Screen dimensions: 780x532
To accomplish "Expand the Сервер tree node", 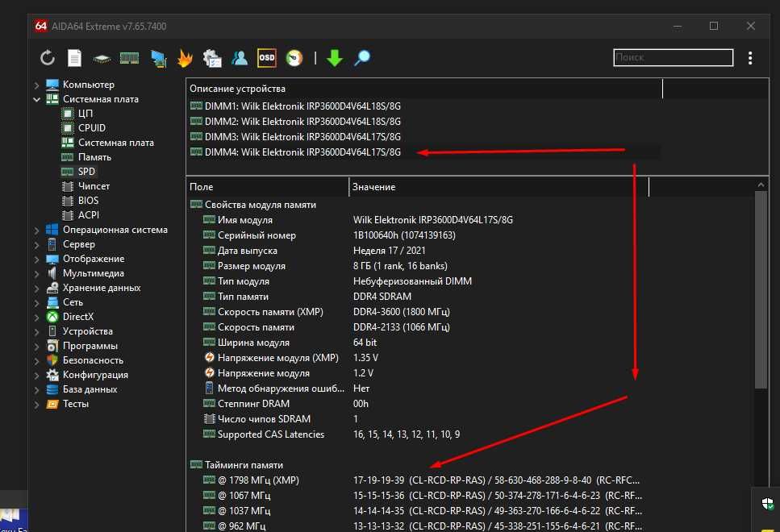I will pyautogui.click(x=36, y=244).
